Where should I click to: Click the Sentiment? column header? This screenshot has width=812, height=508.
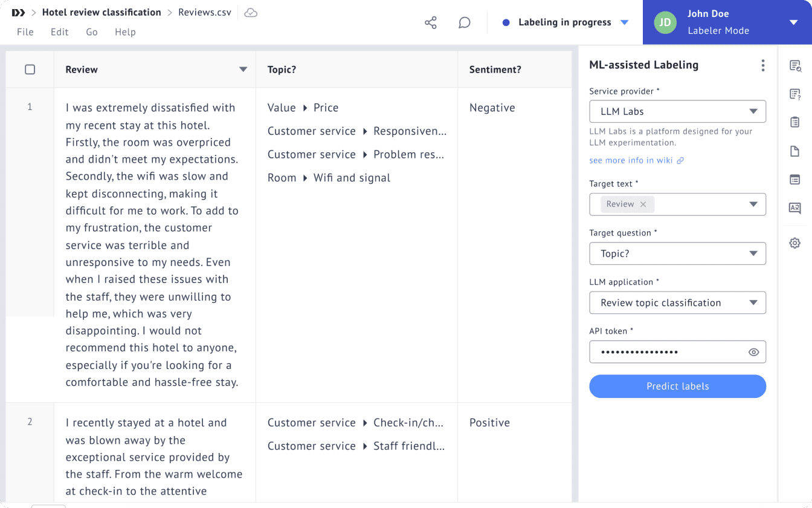pyautogui.click(x=495, y=70)
